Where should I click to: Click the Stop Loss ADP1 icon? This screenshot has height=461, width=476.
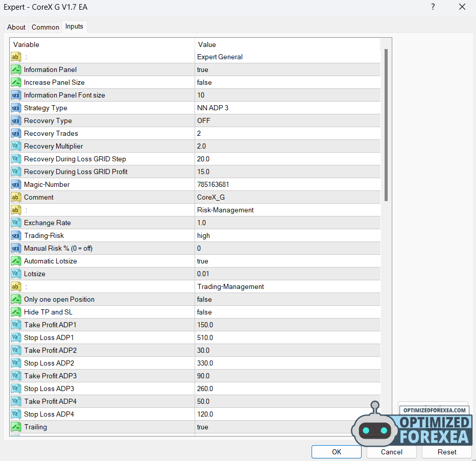pos(16,337)
